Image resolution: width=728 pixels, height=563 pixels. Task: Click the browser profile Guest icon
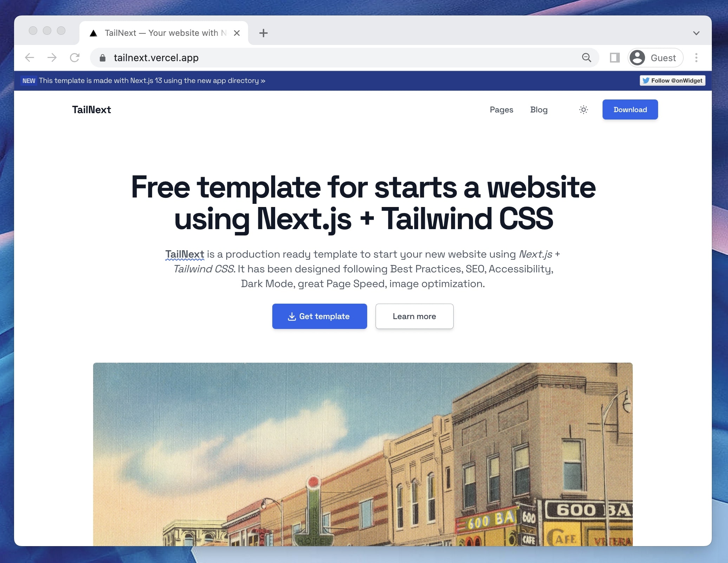tap(637, 57)
